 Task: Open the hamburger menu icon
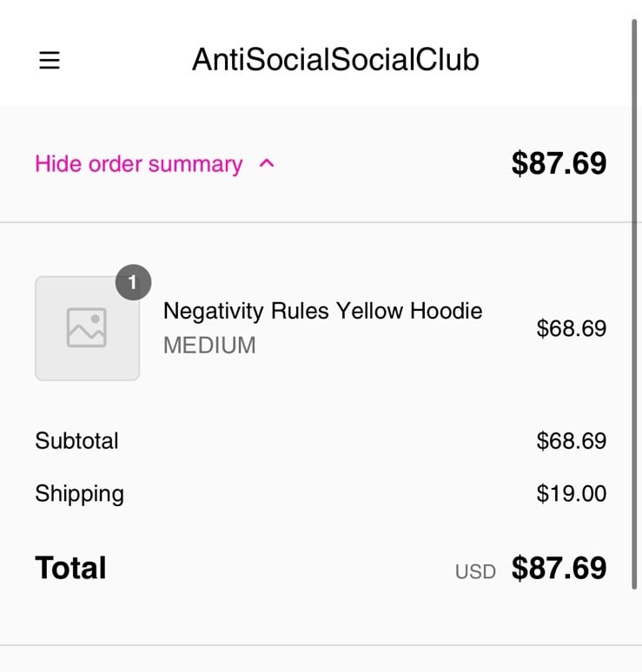pyautogui.click(x=50, y=60)
